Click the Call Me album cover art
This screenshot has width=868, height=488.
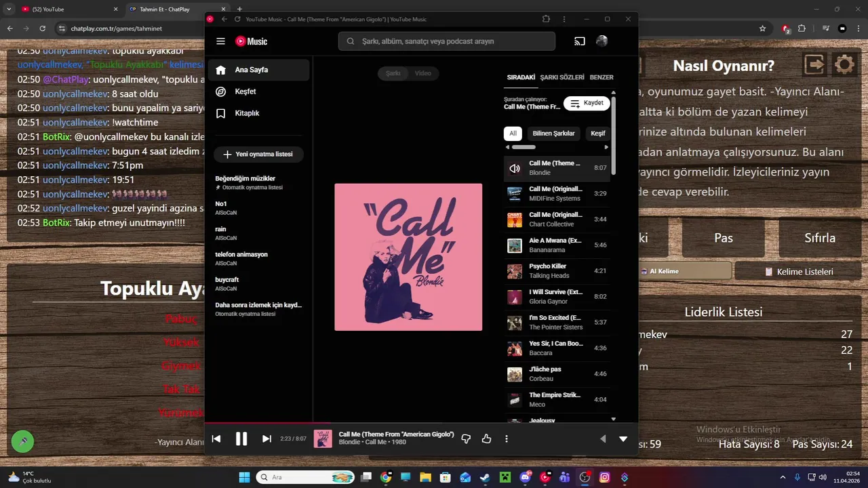(408, 257)
